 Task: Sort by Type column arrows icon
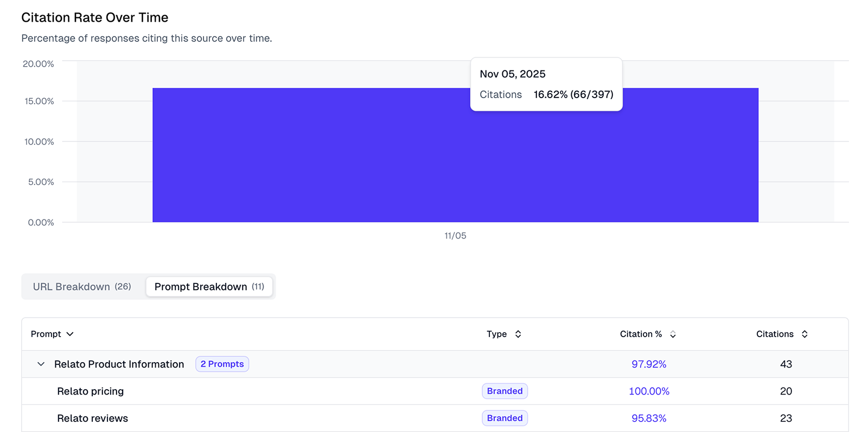pos(518,334)
